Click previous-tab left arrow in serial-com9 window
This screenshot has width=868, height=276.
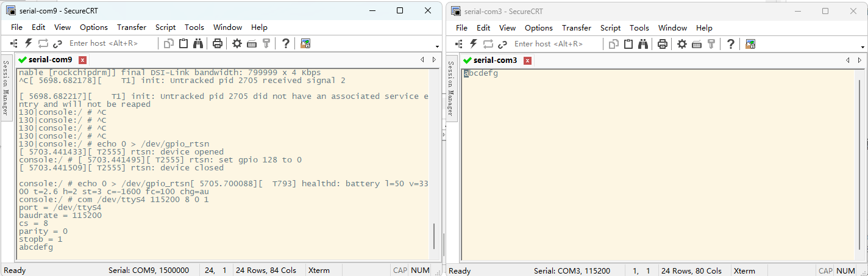(422, 60)
